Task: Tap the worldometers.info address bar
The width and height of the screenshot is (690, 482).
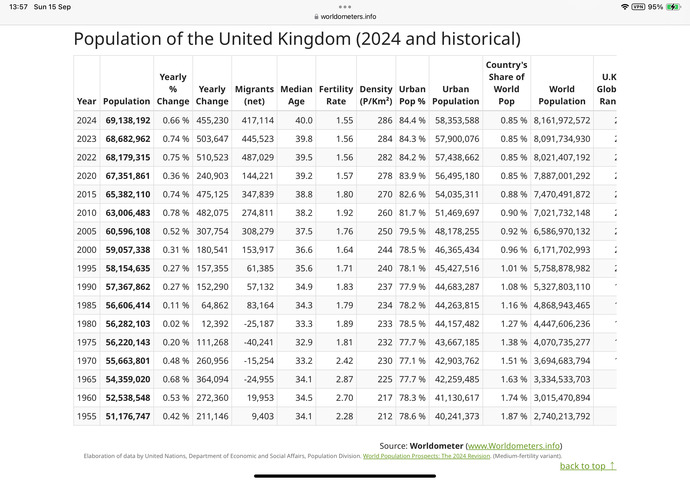Action: (x=345, y=17)
